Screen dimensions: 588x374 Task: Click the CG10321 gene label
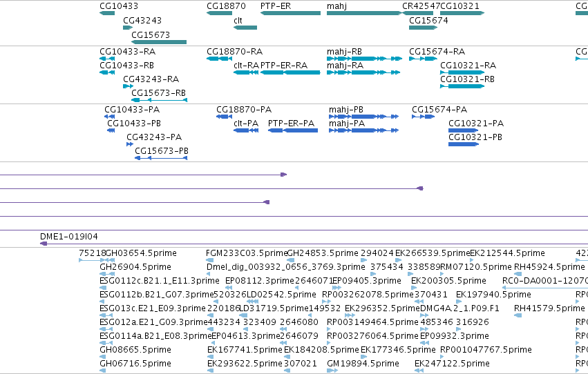(459, 6)
